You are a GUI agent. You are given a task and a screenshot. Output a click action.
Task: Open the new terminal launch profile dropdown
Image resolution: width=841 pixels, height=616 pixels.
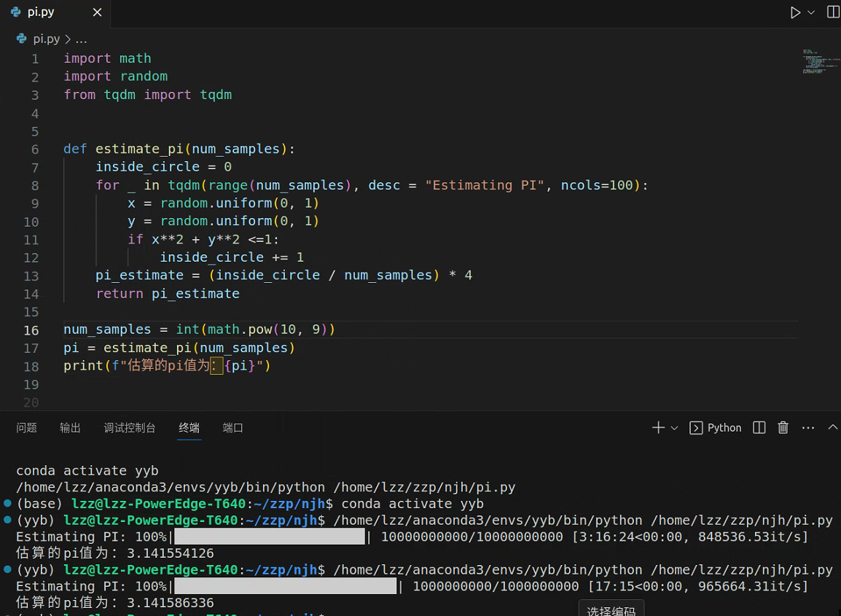point(675,428)
